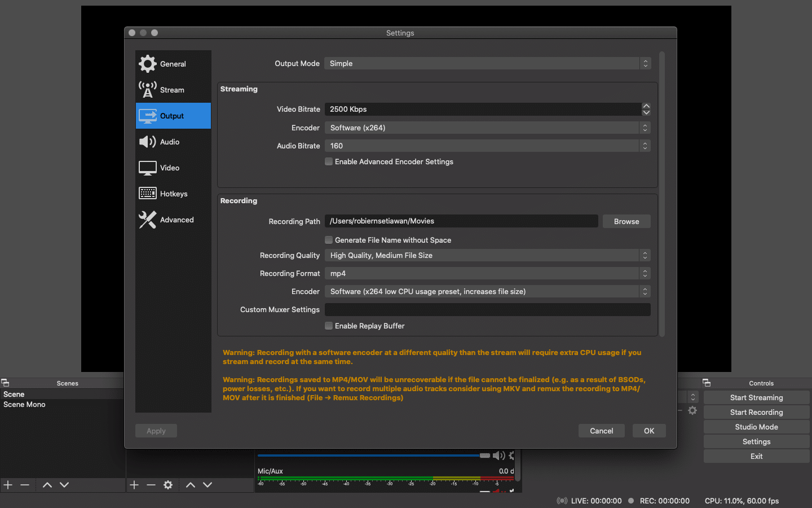Pop out the Scenes dock icon

5,383
